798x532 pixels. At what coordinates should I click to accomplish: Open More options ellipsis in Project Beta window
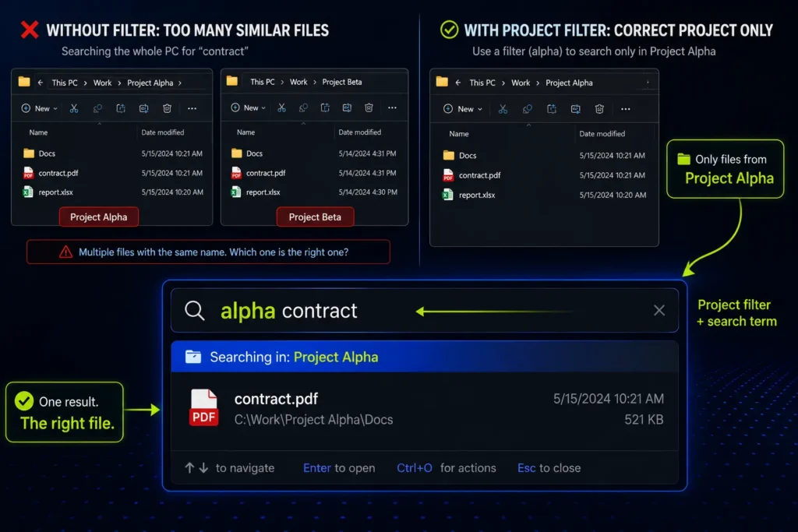(x=393, y=107)
